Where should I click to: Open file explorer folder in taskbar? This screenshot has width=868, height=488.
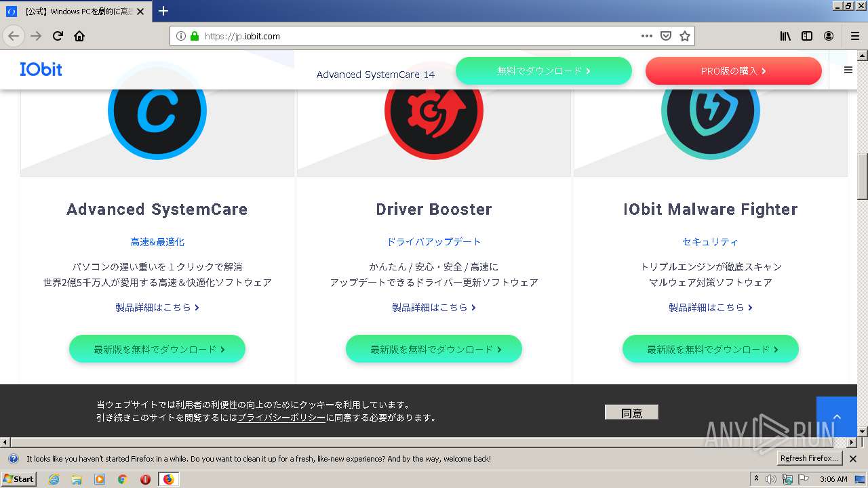[77, 479]
